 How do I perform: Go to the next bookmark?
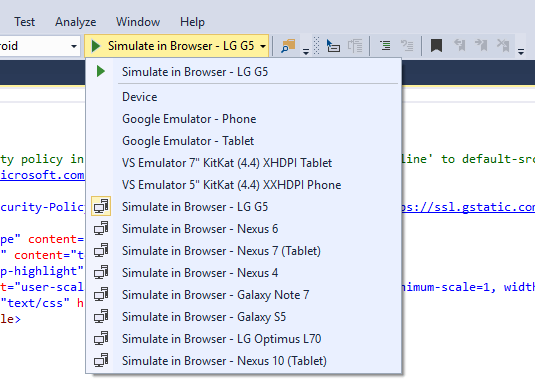click(x=481, y=45)
